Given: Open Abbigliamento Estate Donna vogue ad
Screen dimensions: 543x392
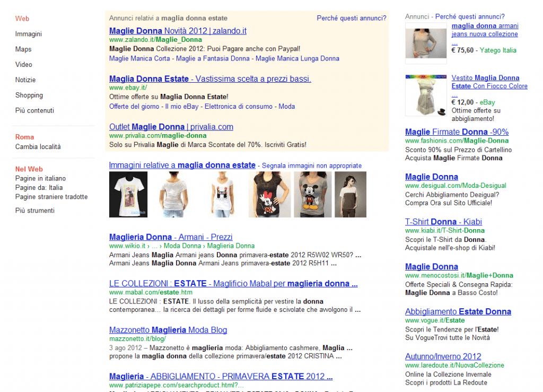Looking at the screenshot, I should (458, 312).
